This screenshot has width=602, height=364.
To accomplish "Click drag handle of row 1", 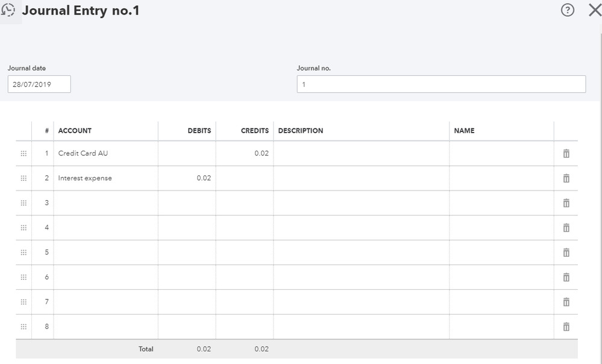I will click(24, 154).
